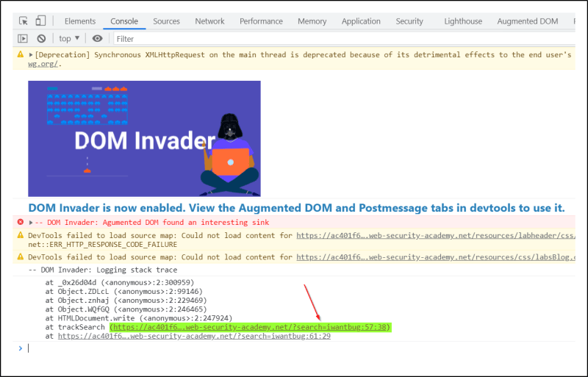The image size is (588, 377).
Task: Click warning icon beside labsBlog source map message
Action: (21, 257)
